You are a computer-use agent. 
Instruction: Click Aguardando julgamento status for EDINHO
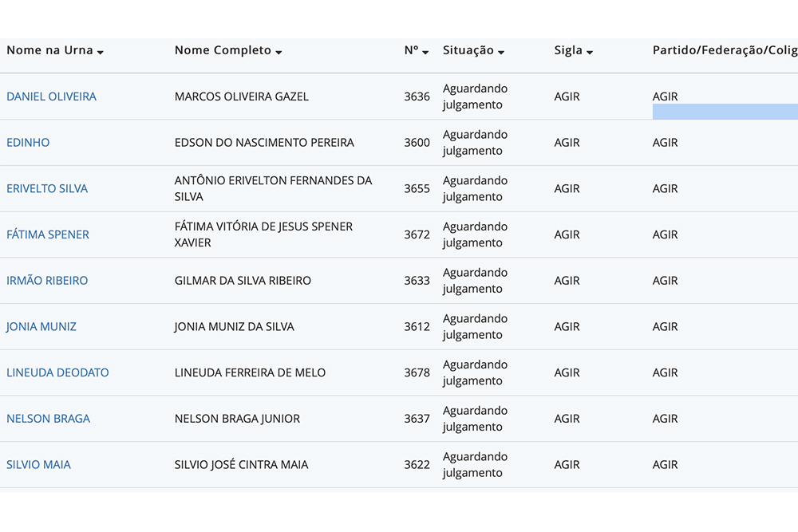tap(475, 143)
